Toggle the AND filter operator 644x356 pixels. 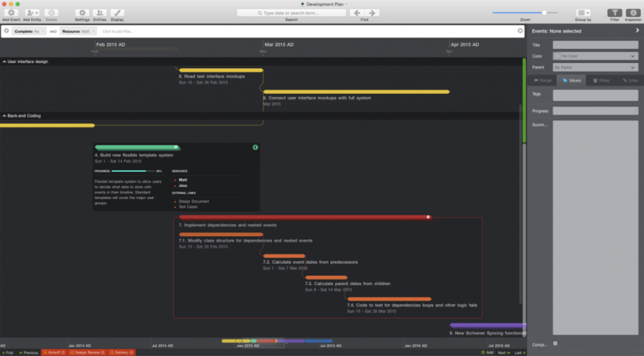coord(53,31)
